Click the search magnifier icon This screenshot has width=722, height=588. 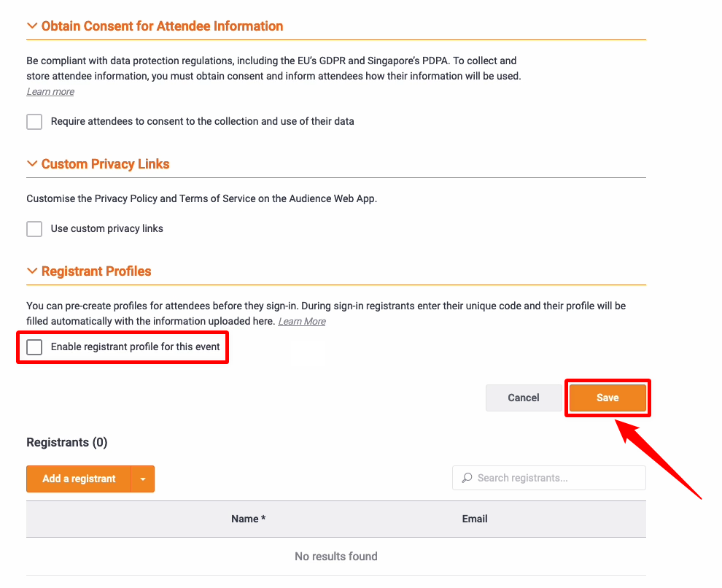(467, 478)
